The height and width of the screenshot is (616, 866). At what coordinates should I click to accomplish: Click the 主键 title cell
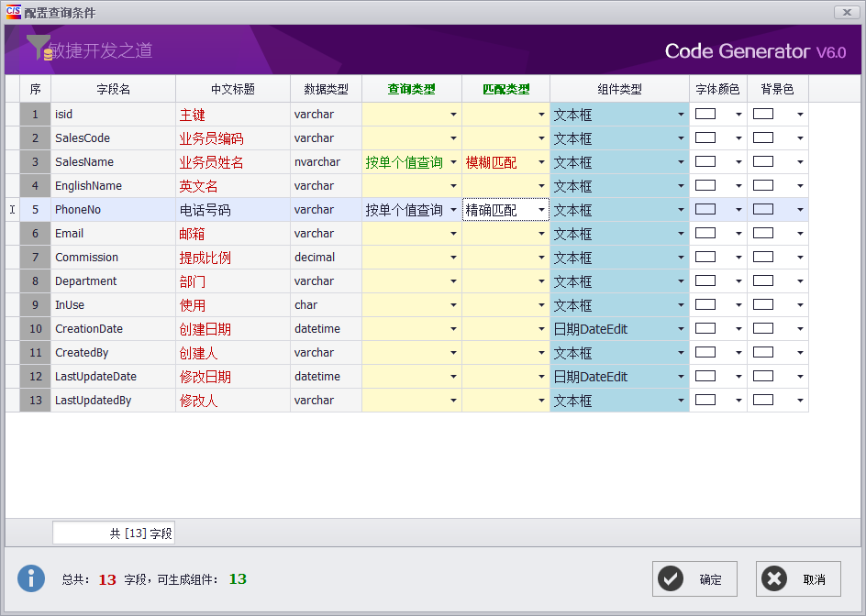(x=233, y=115)
